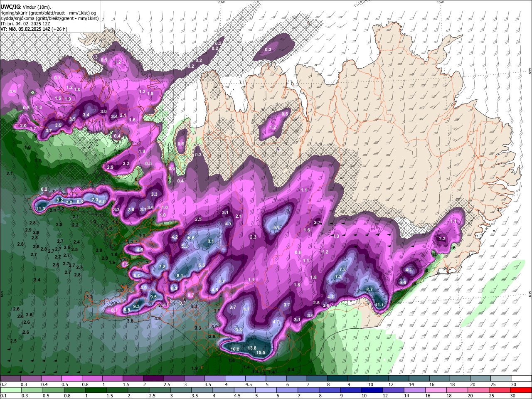This screenshot has width=532, height=399.
Task: Click the 'slydda/snjókoma' legend description line
Action: coord(49,18)
